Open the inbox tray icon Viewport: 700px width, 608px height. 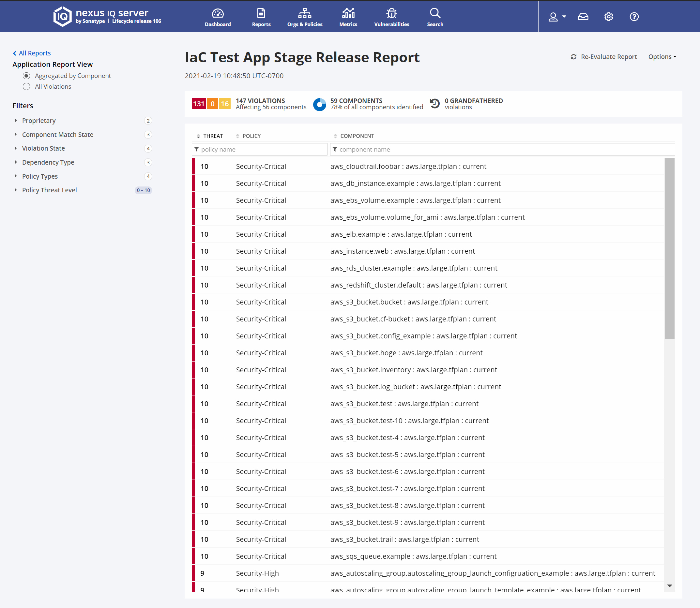(x=583, y=17)
